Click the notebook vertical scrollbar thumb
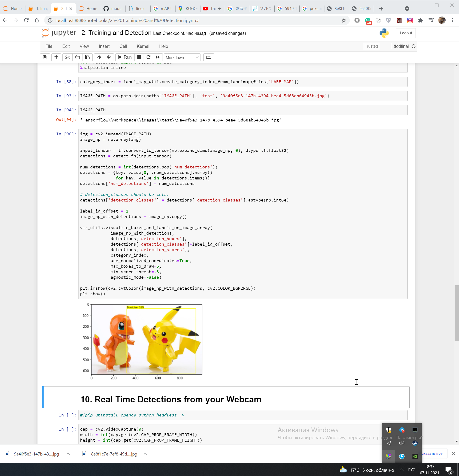Viewport: 459px width, 476px height. pyautogui.click(x=457, y=313)
